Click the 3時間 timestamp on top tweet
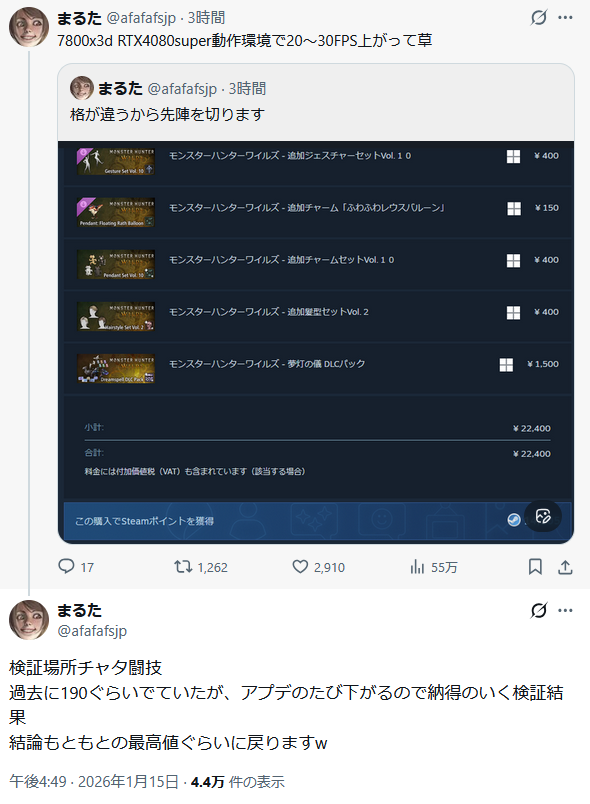Screen dimensions: 590x804 (x=206, y=18)
